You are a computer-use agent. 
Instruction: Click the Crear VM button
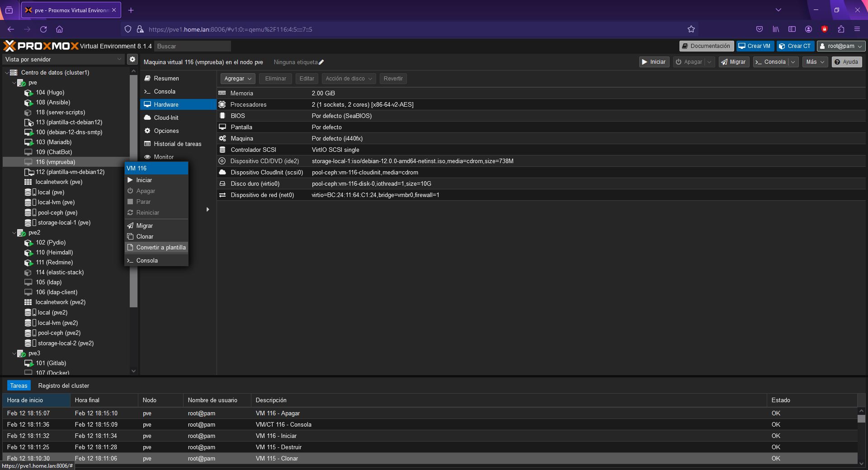755,46
